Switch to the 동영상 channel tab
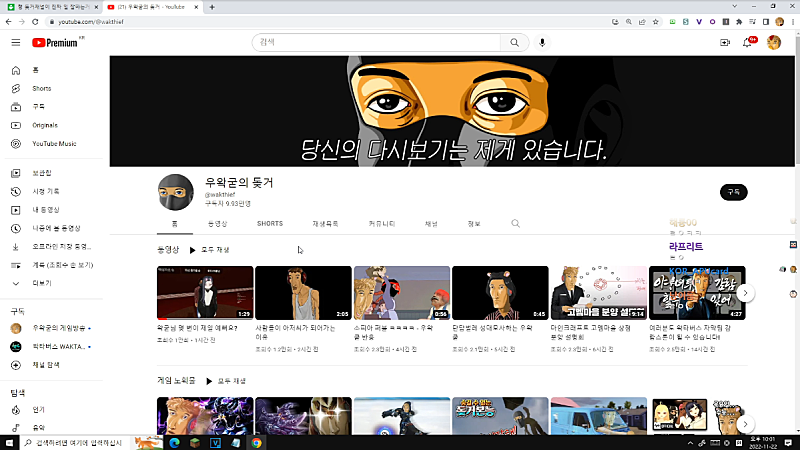Screen dimensions: 800x450 point(217,223)
